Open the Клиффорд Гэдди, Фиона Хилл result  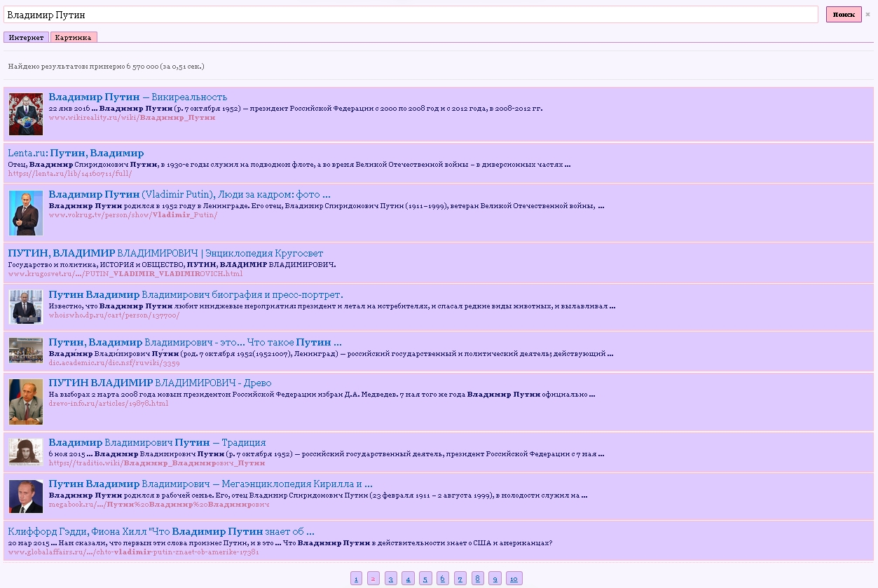[161, 531]
